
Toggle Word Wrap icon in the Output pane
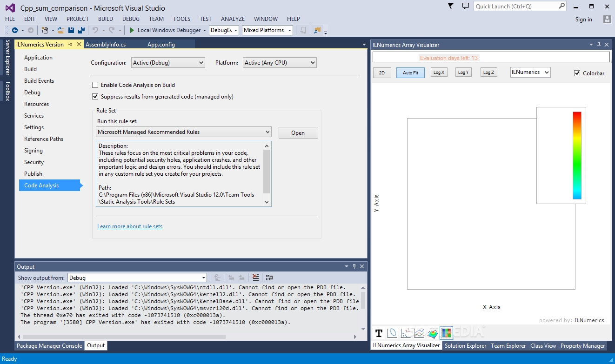point(269,278)
